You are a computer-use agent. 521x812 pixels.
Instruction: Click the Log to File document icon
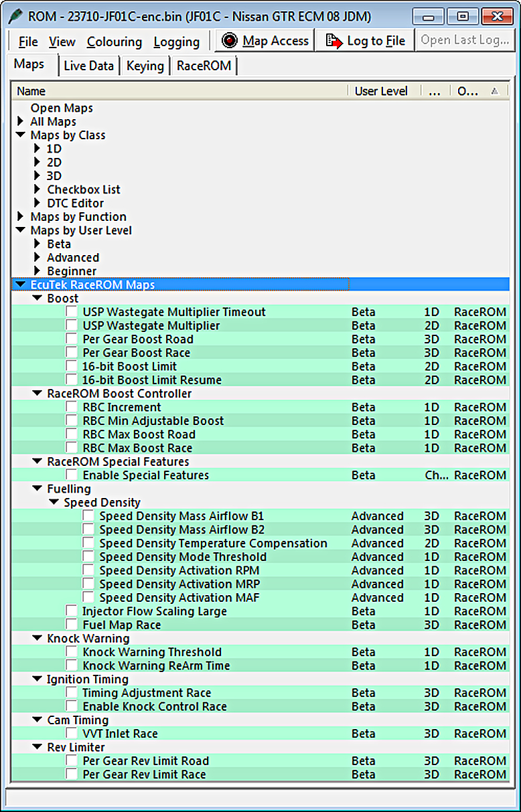click(333, 41)
